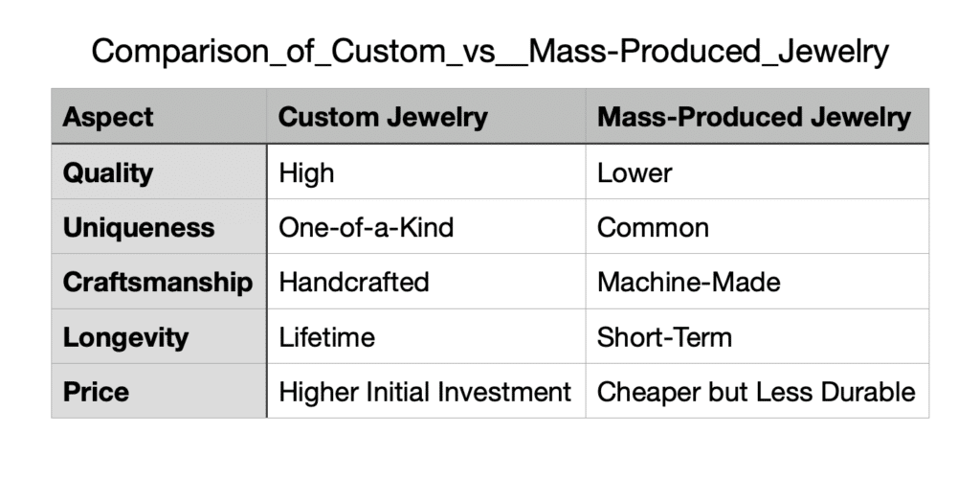Select the Lifetime cell
The width and height of the screenshot is (980, 479).
[426, 336]
